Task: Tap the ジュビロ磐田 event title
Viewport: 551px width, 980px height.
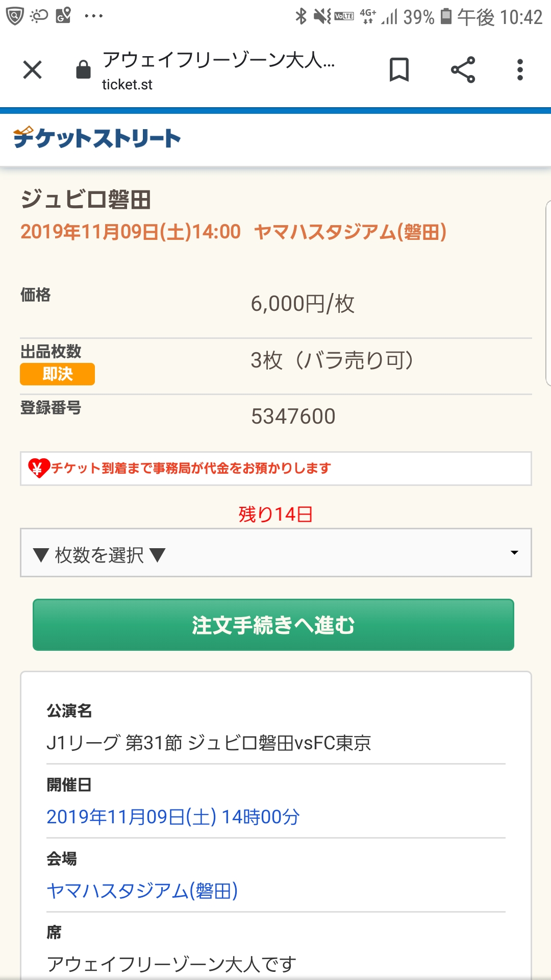Action: click(x=86, y=199)
